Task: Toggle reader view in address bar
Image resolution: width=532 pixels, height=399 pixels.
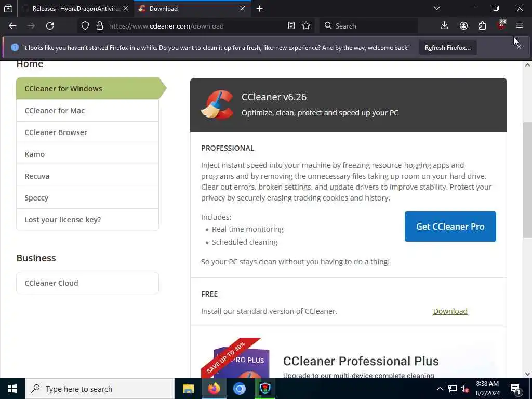Action: click(x=291, y=26)
